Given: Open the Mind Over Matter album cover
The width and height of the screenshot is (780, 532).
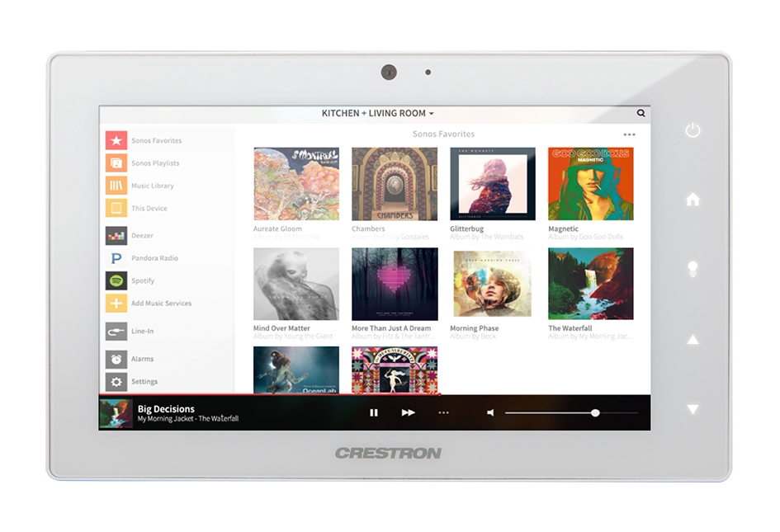Looking at the screenshot, I should (296, 284).
